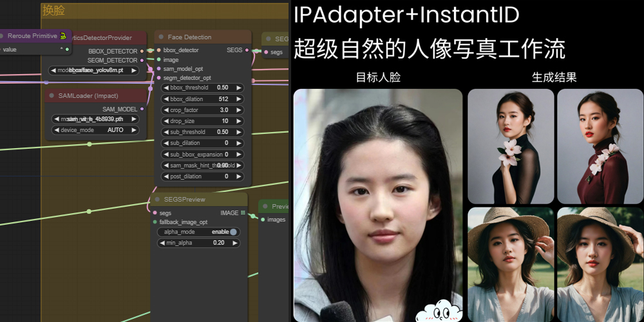Click the segm_detector_opt input port
Image resolution: width=644 pixels, height=322 pixels.
(x=159, y=78)
